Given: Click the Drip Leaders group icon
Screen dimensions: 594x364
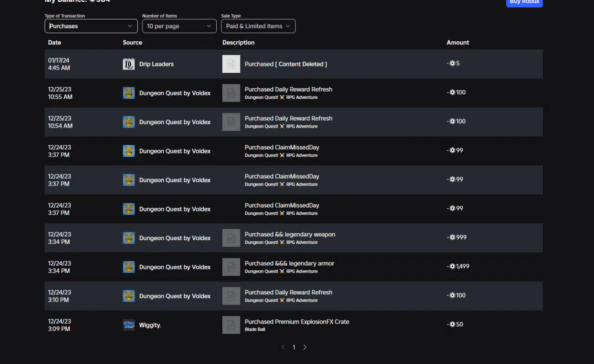Looking at the screenshot, I should pyautogui.click(x=129, y=64).
